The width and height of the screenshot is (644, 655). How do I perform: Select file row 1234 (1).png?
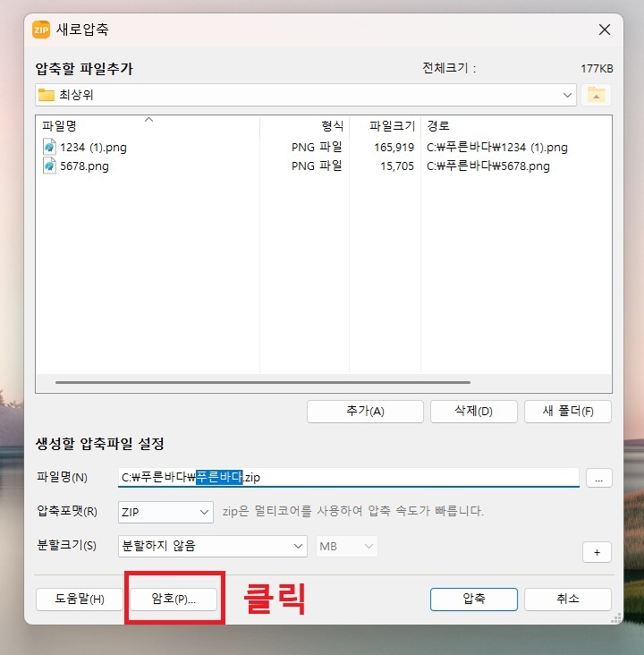(x=324, y=147)
